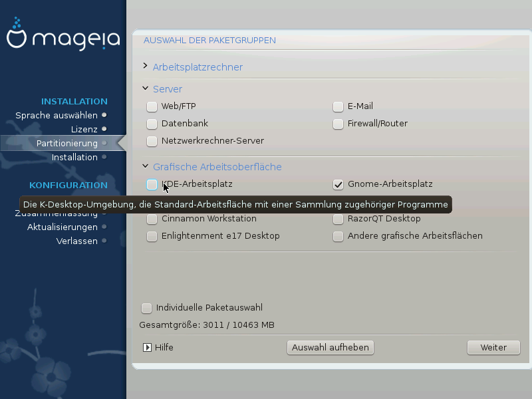
Task: Click the INSTALLATION sidebar heading
Action: click(74, 102)
